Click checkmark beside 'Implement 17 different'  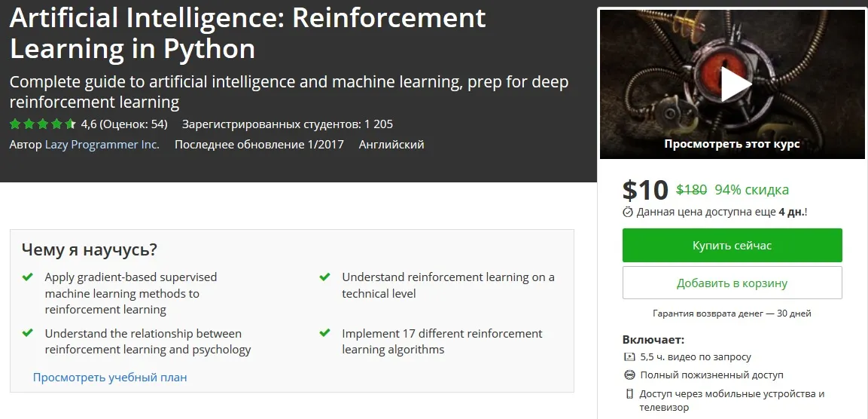tap(325, 333)
